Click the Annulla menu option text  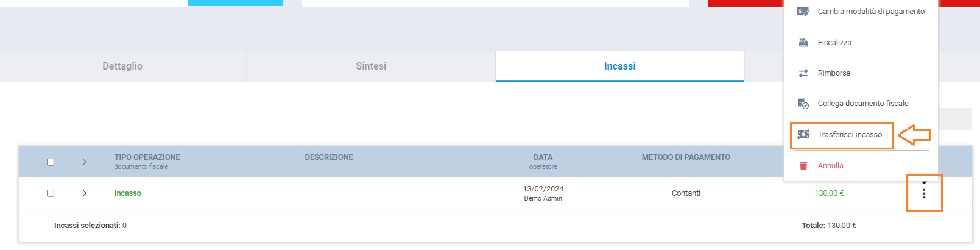830,166
